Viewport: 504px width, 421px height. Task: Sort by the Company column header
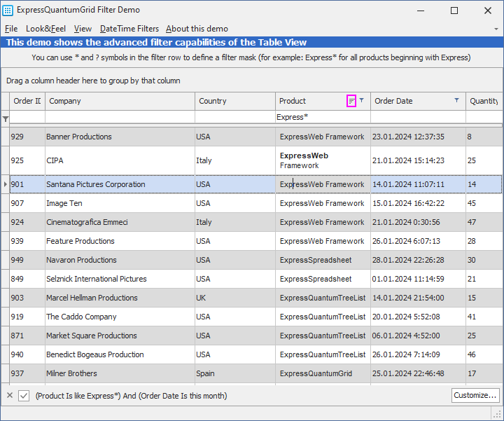coord(119,101)
